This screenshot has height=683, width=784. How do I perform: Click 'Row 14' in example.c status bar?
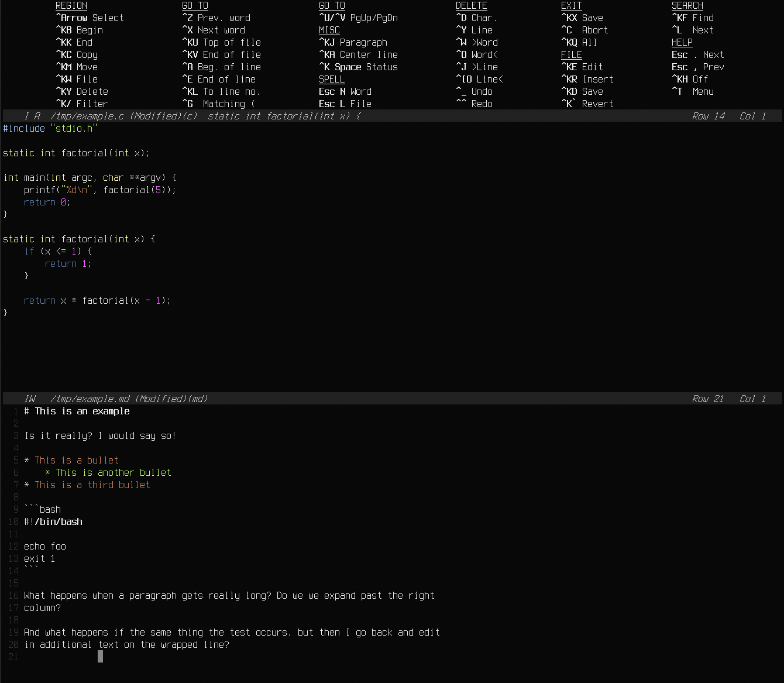coord(709,116)
